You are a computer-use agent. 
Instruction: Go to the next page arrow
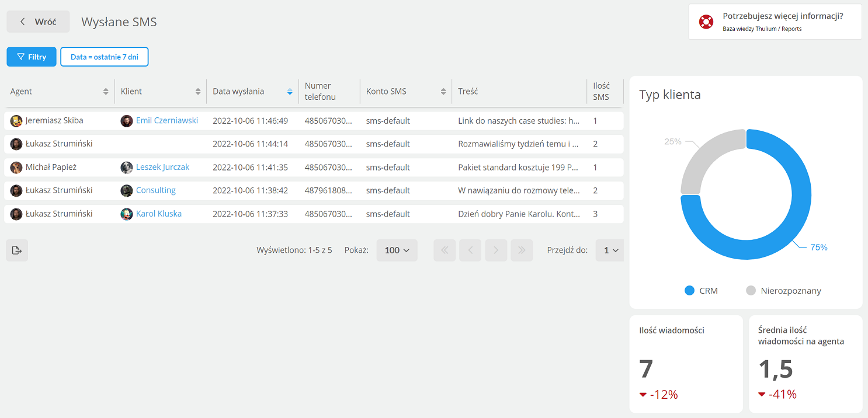pyautogui.click(x=496, y=250)
